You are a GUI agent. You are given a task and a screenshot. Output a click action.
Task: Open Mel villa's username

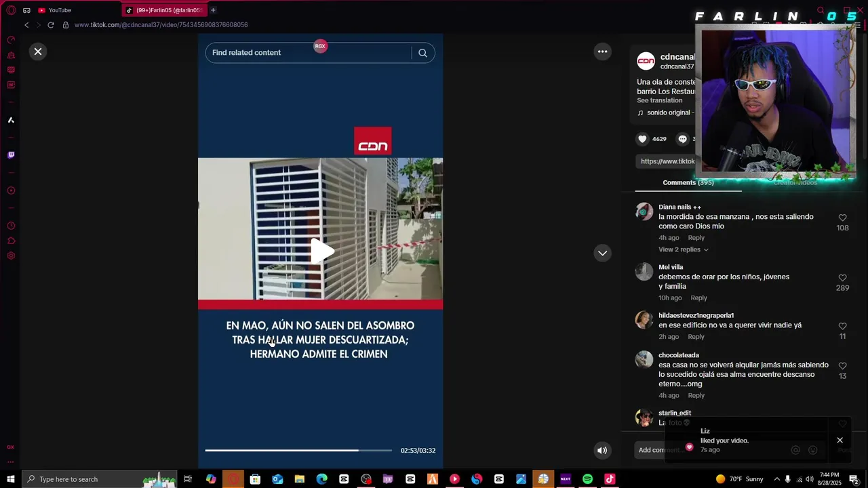coord(671,267)
